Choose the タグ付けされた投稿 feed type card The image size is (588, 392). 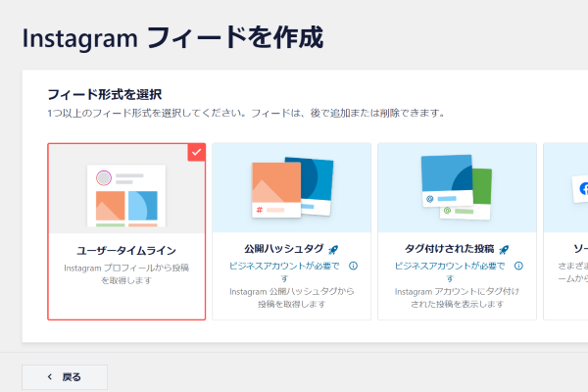point(457,231)
